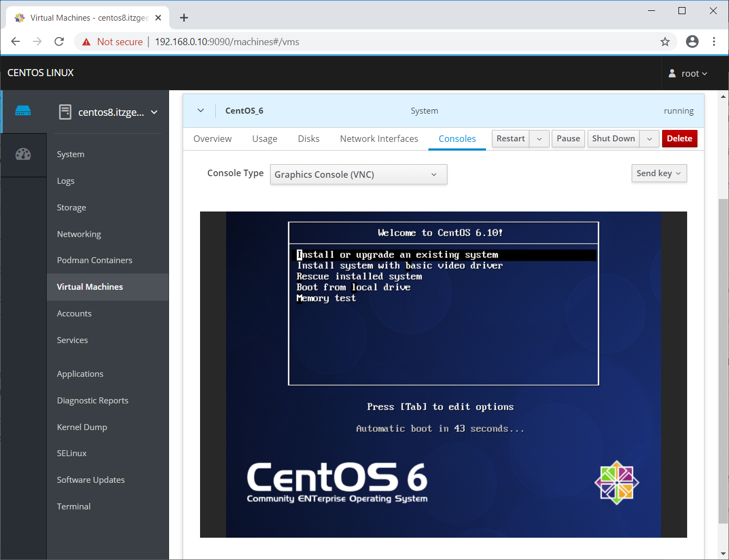Click the page scrollbar up arrow
729x560 pixels.
pos(723,97)
